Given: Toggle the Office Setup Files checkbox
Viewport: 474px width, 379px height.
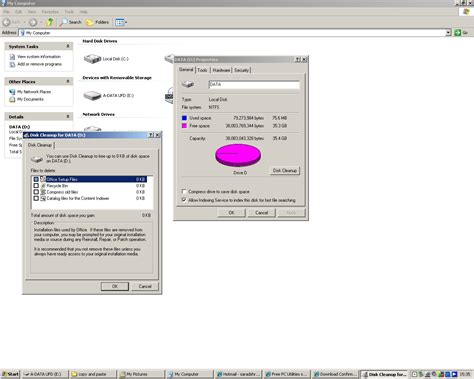Looking at the screenshot, I should pyautogui.click(x=36, y=179).
